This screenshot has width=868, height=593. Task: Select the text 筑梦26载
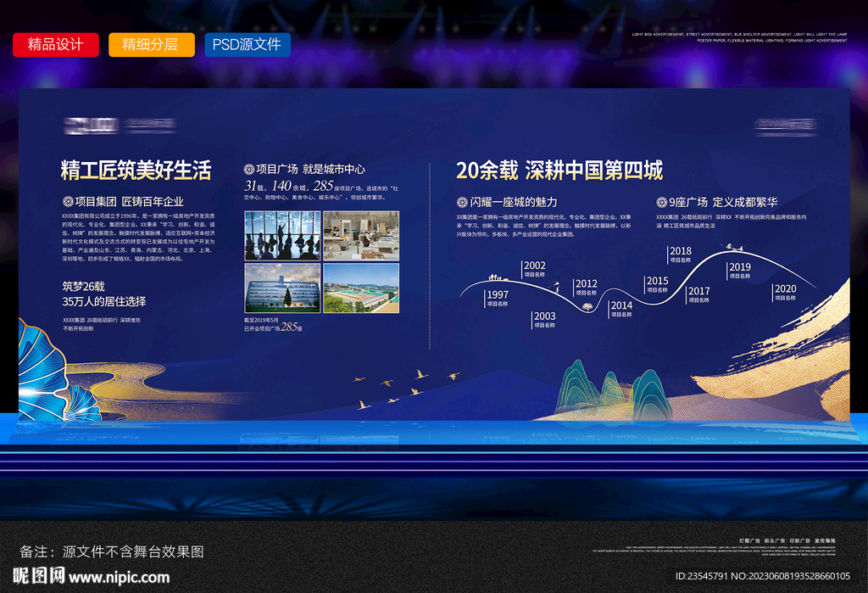(x=84, y=287)
